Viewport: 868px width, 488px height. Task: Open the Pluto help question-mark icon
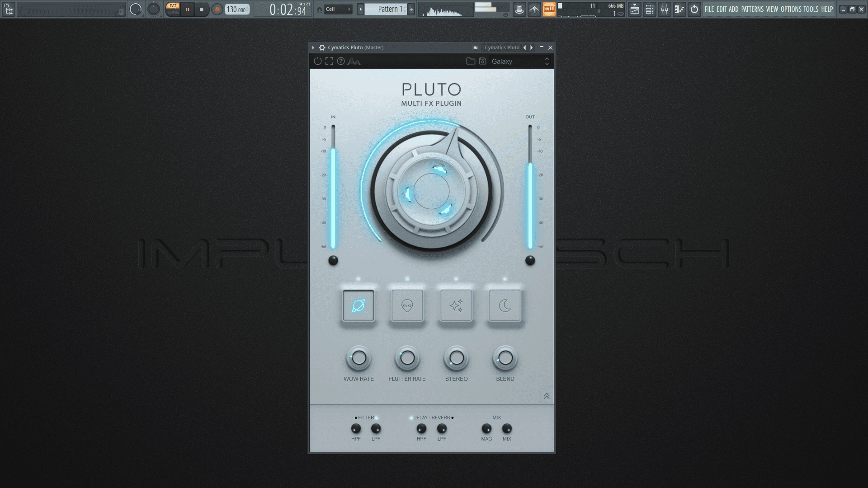click(341, 61)
